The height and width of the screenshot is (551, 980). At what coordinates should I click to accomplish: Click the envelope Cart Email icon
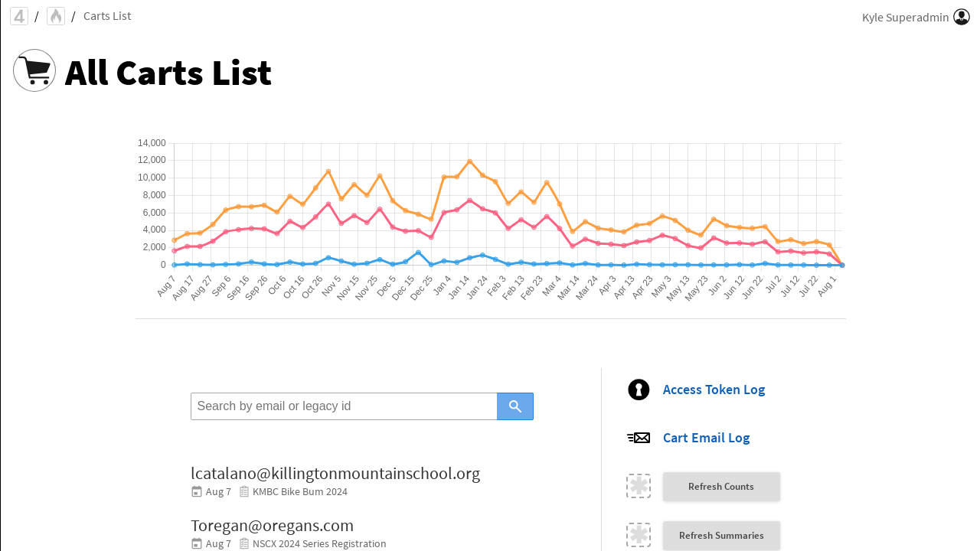639,438
